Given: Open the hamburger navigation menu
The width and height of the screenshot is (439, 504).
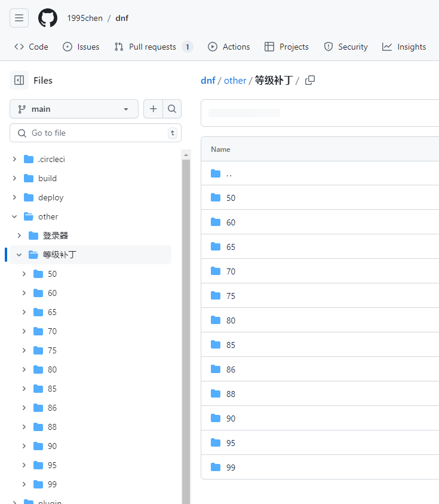Looking at the screenshot, I should click(x=19, y=18).
